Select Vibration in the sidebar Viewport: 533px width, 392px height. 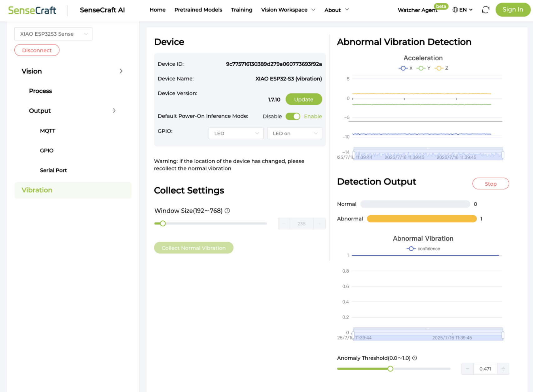[73, 190]
